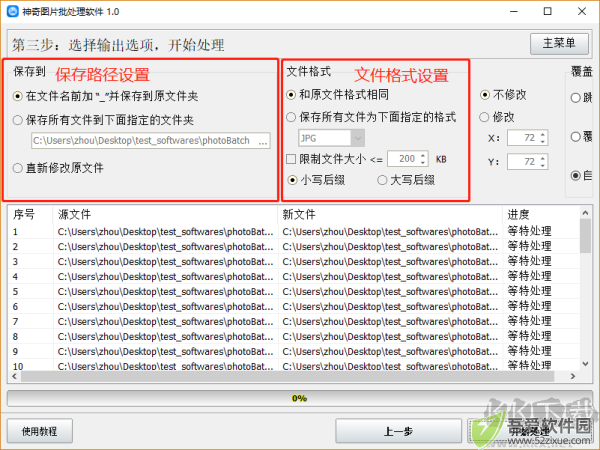Open the JPG format dropdown
This screenshot has width=600, height=450.
331,138
